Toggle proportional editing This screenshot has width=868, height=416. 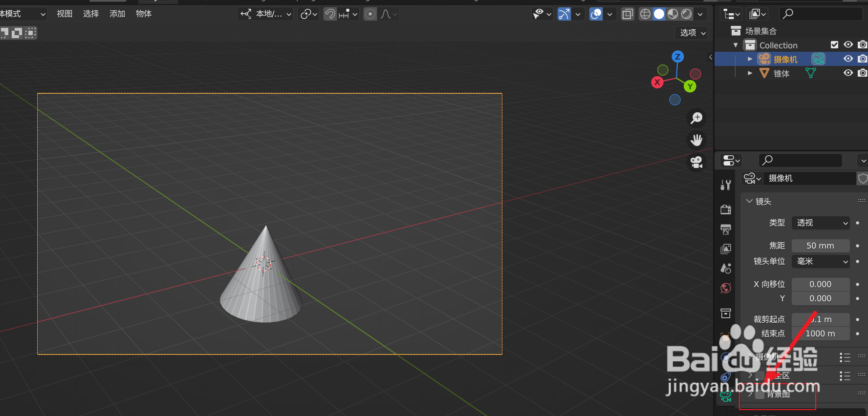click(370, 14)
